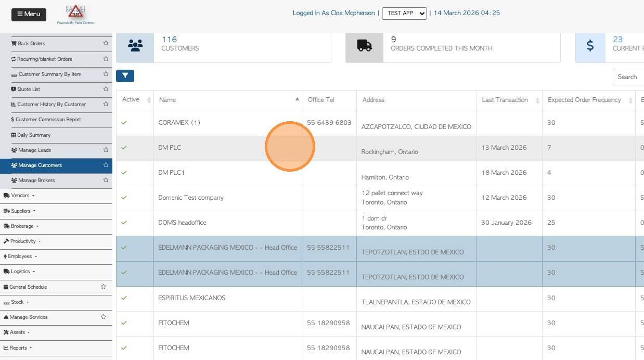Image resolution: width=644 pixels, height=360 pixels.
Task: Expand the Vendors menu section
Action: pos(19,196)
